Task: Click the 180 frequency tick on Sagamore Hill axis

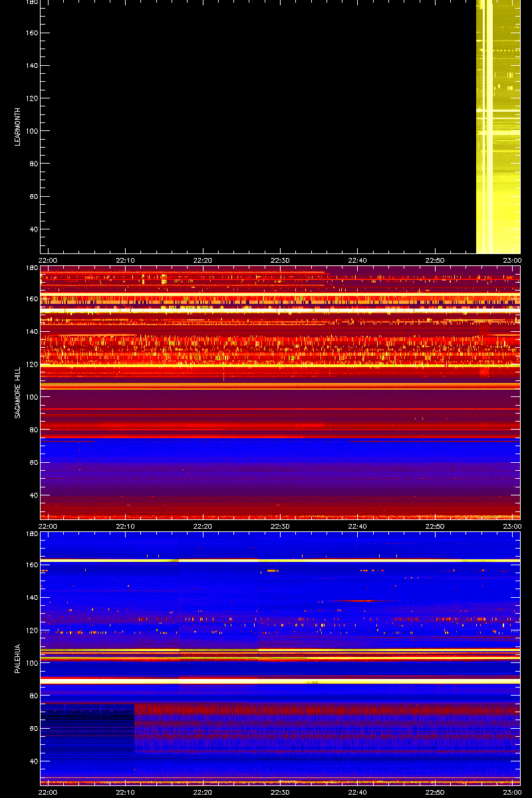Action: click(x=32, y=268)
